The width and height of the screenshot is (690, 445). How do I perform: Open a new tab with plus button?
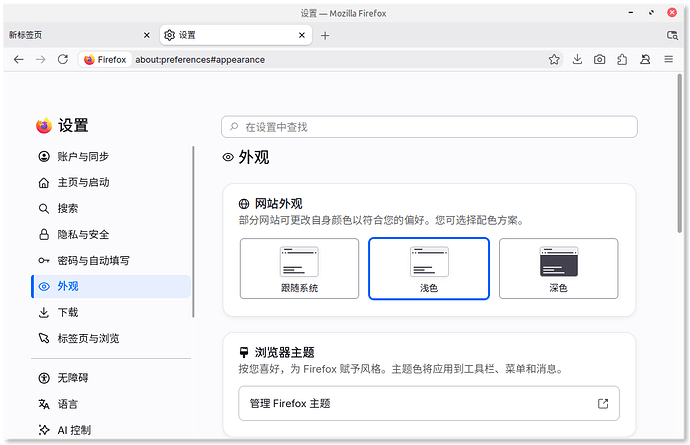pyautogui.click(x=325, y=36)
